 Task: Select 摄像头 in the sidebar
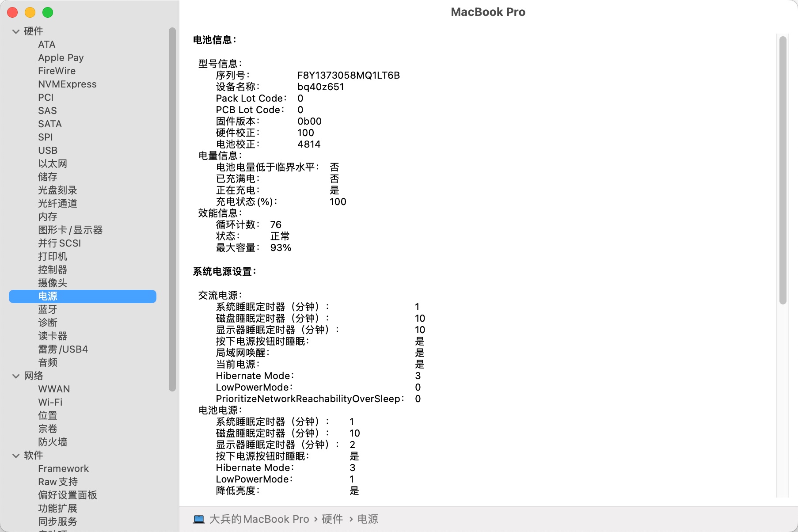(x=53, y=283)
